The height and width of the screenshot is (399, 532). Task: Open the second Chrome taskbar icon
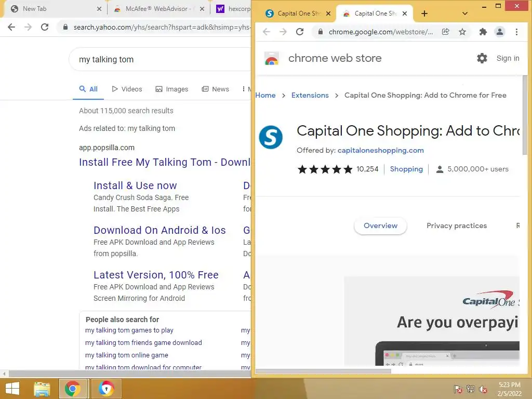pyautogui.click(x=106, y=389)
